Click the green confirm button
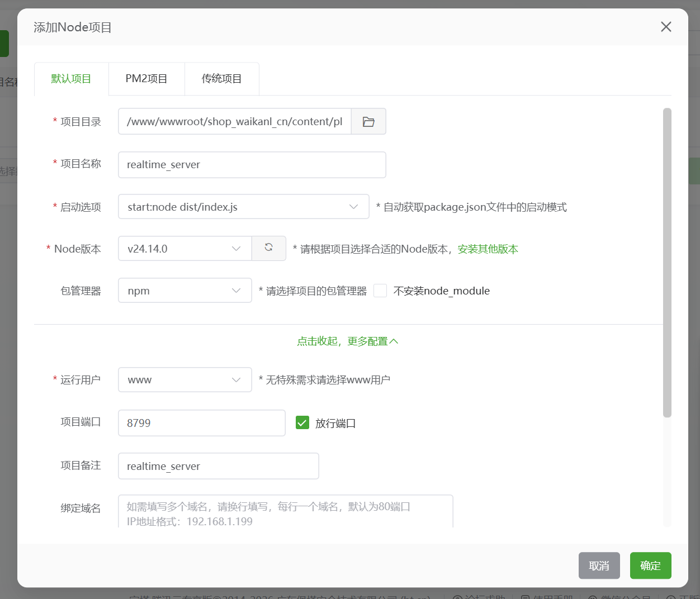Viewport: 700px width, 599px height. point(650,565)
